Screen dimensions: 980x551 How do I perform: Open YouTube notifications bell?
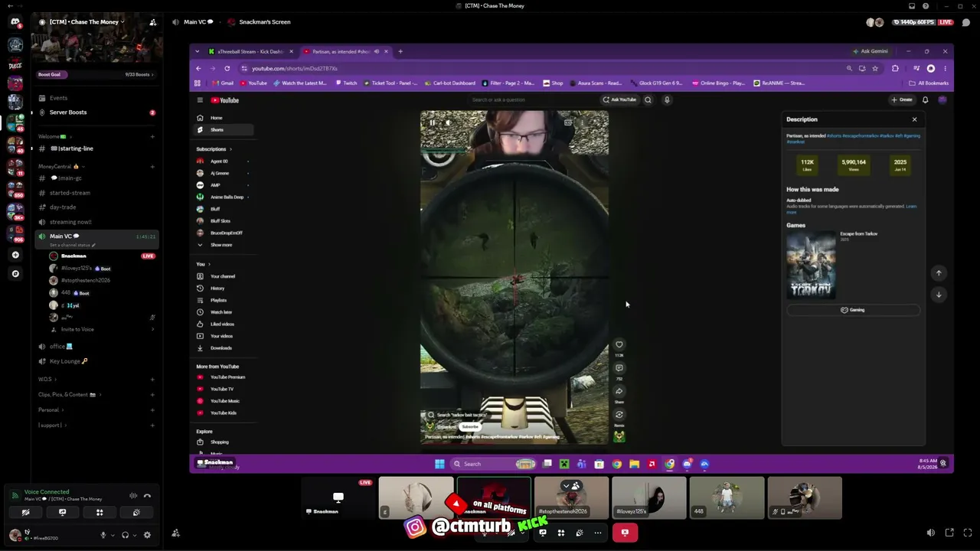[x=925, y=100]
